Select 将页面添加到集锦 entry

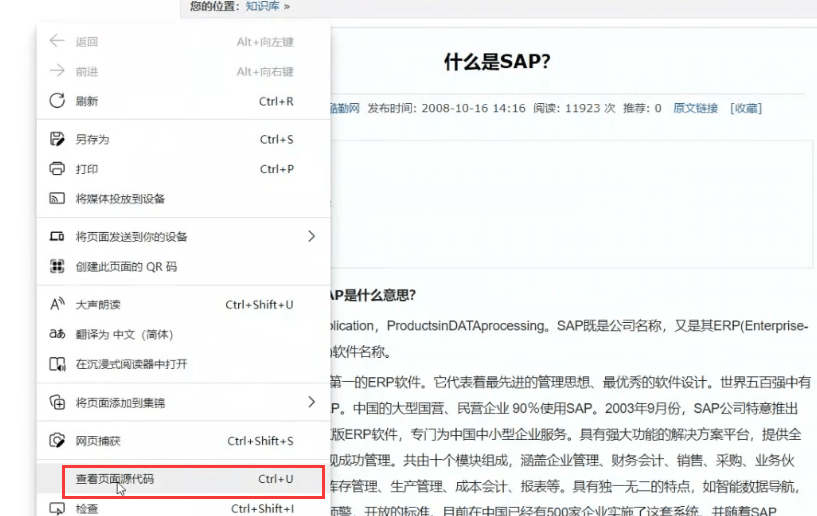coord(183,402)
